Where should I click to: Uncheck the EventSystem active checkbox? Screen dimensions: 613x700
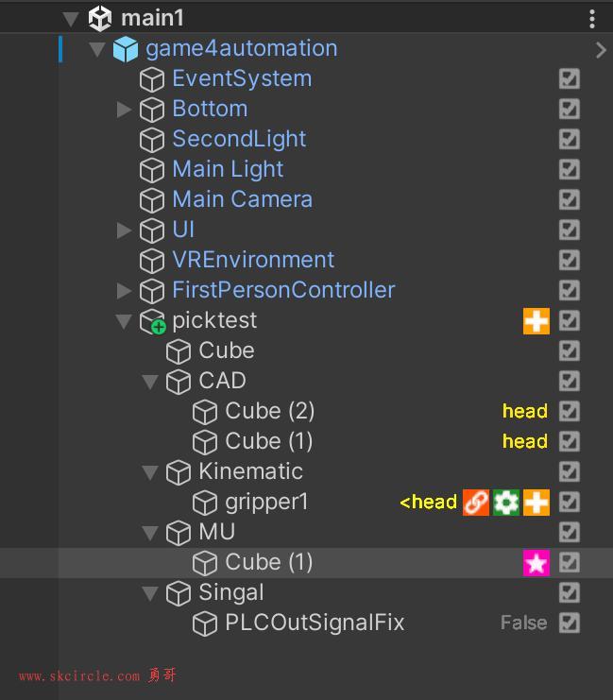[569, 78]
